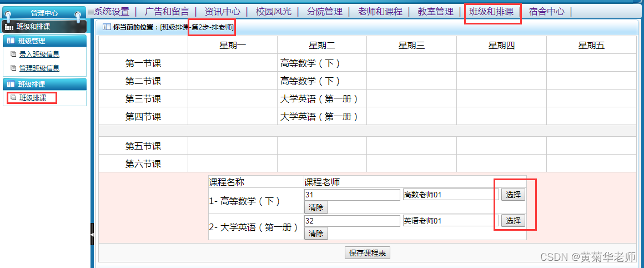Screen dimensions: 644x268
Task: Click the 星期四 column header
Action: tap(501, 45)
